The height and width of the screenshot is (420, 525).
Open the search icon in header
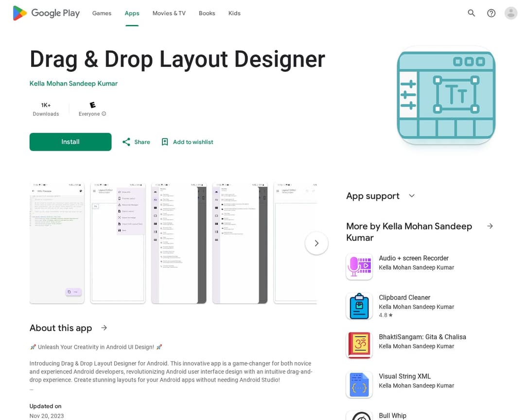[x=471, y=13]
